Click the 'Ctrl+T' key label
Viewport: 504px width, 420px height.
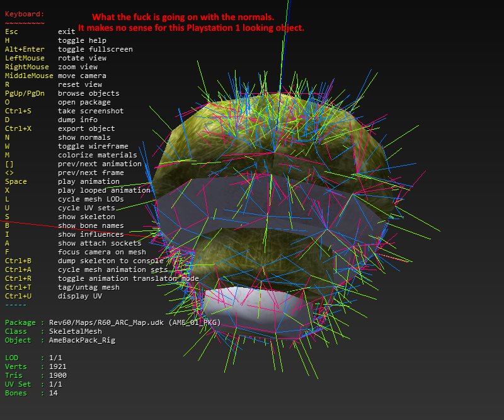click(18, 287)
